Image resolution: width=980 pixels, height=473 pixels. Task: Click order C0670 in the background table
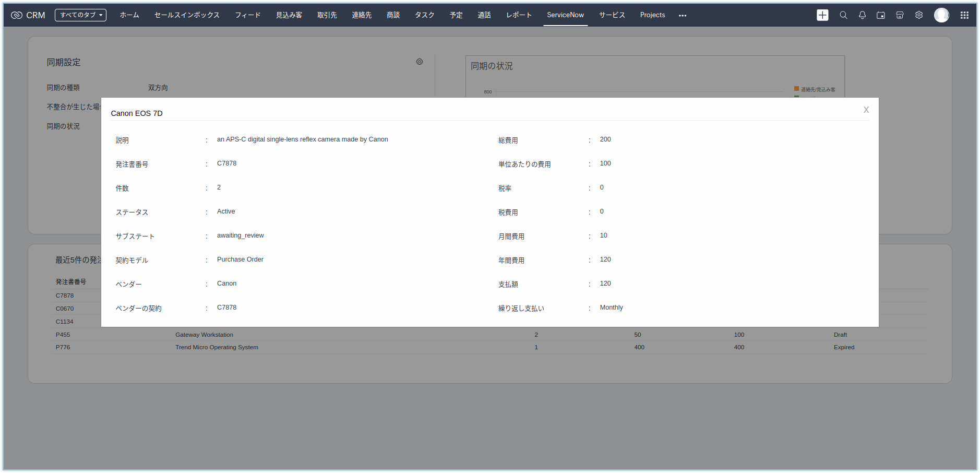tap(65, 309)
